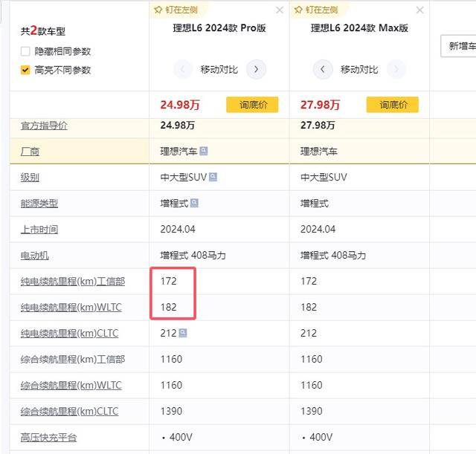Click the disabled left arrow under Pro版

tap(182, 69)
